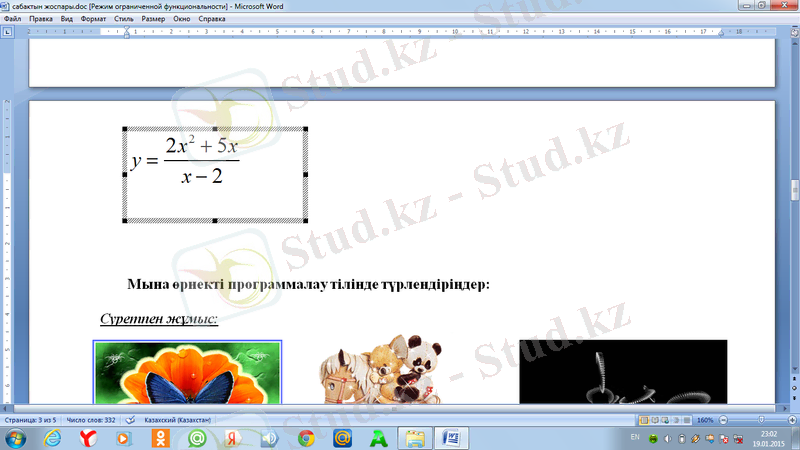The image size is (800, 450).
Task: Open Google Chrome from the taskbar
Action: [x=306, y=438]
